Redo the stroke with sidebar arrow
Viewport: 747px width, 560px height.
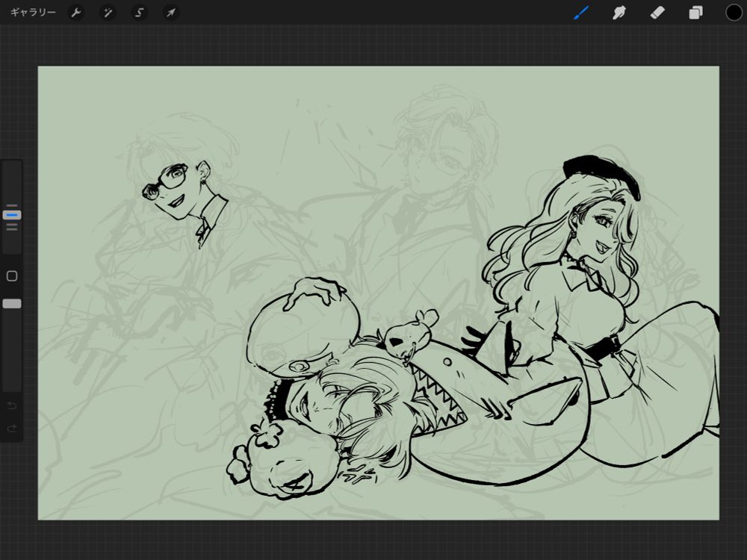[x=12, y=429]
